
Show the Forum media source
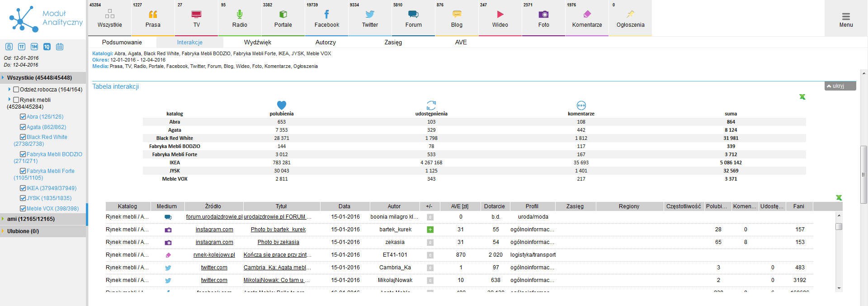point(413,18)
